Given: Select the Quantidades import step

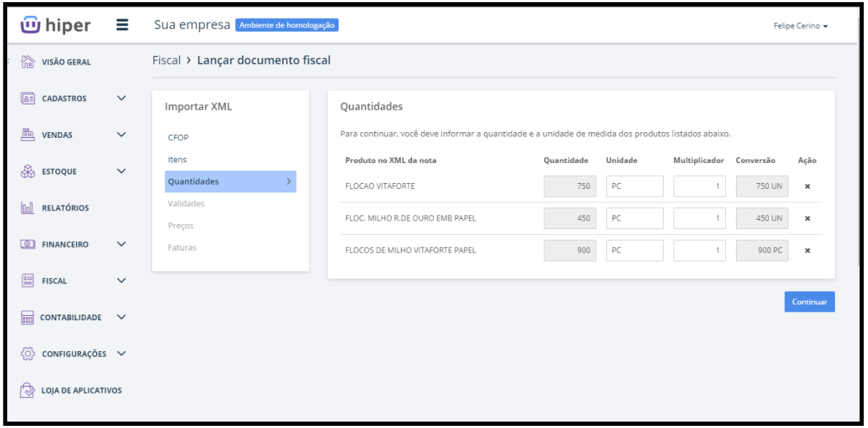Looking at the screenshot, I should coord(230,181).
